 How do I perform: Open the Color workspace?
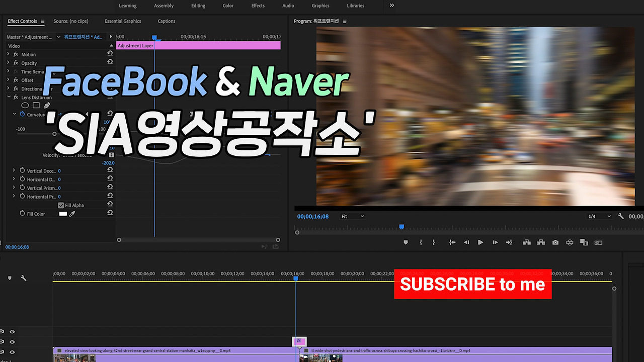pyautogui.click(x=228, y=6)
